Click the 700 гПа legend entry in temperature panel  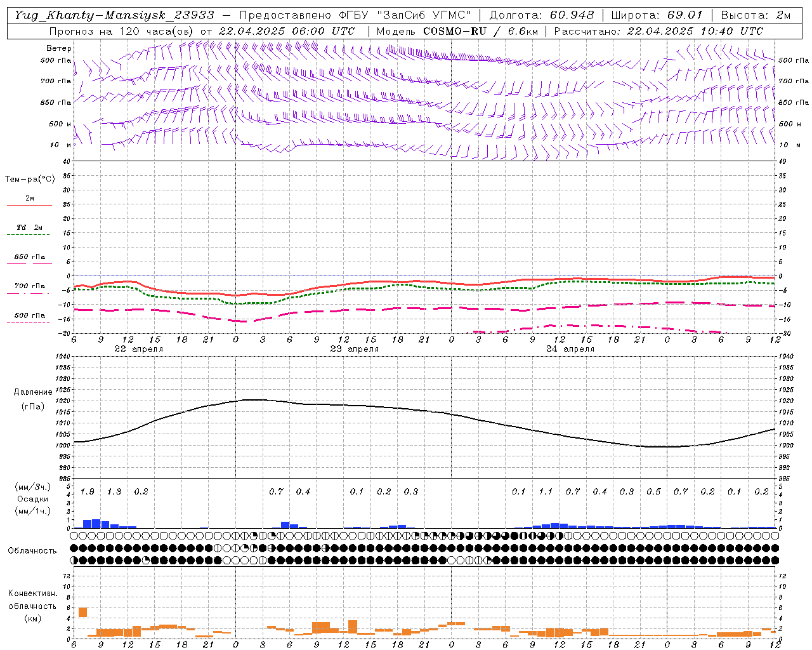click(x=29, y=286)
